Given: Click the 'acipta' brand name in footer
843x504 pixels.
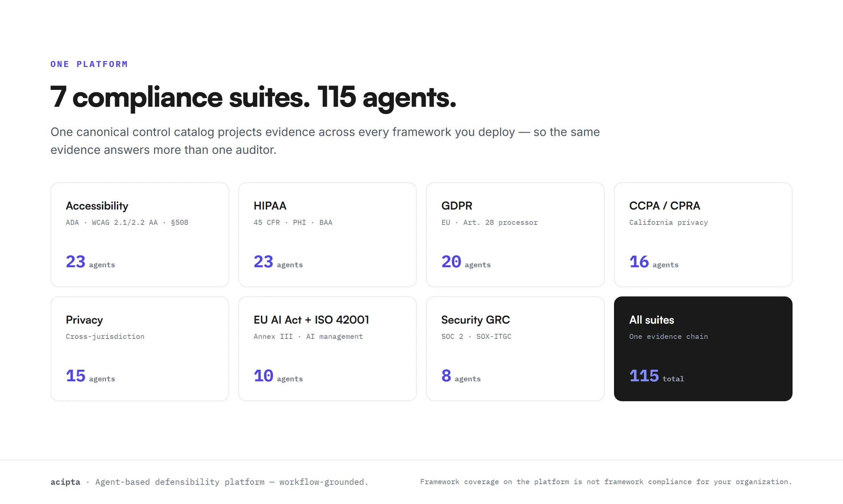Looking at the screenshot, I should click(x=65, y=482).
